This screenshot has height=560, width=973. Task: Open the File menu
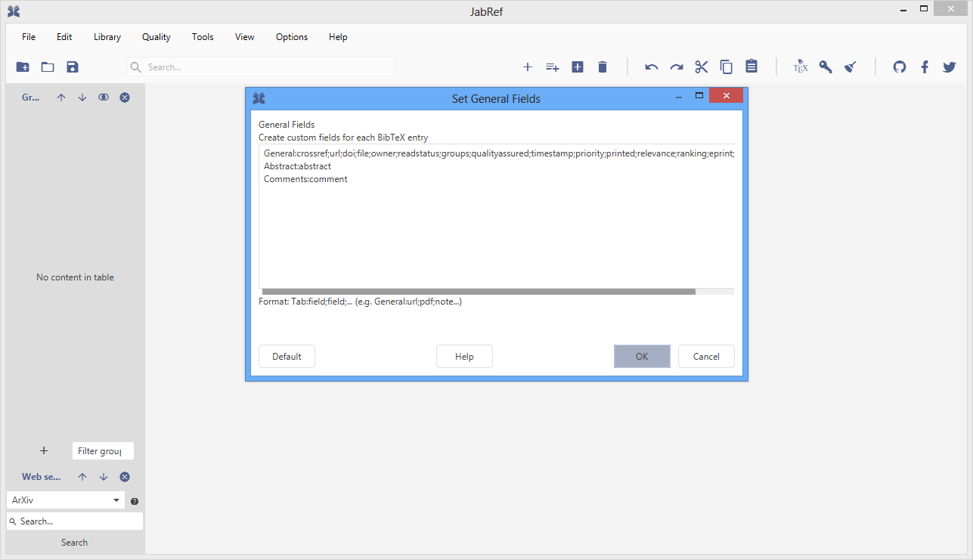(29, 37)
